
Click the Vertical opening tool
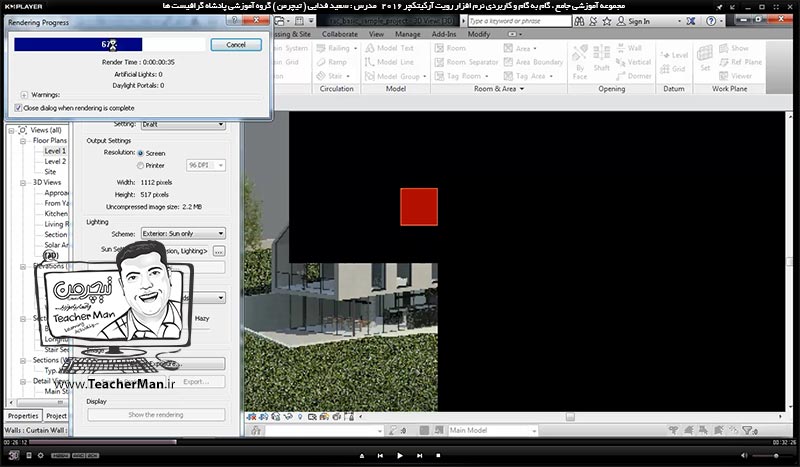(633, 62)
